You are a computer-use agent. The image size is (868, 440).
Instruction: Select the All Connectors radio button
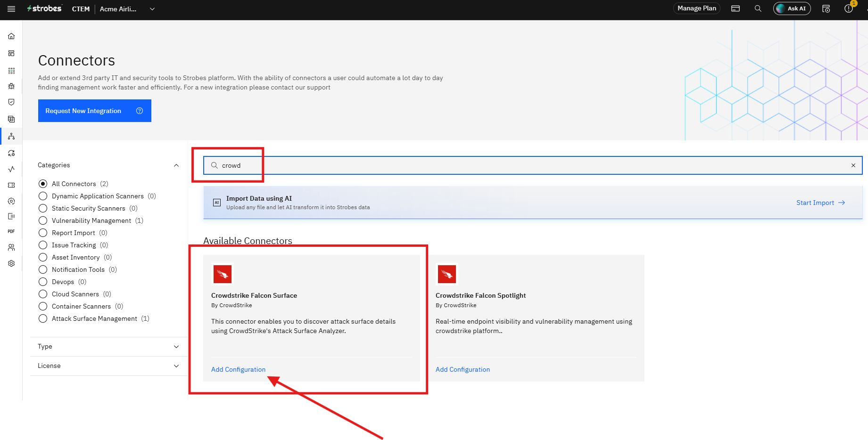43,184
